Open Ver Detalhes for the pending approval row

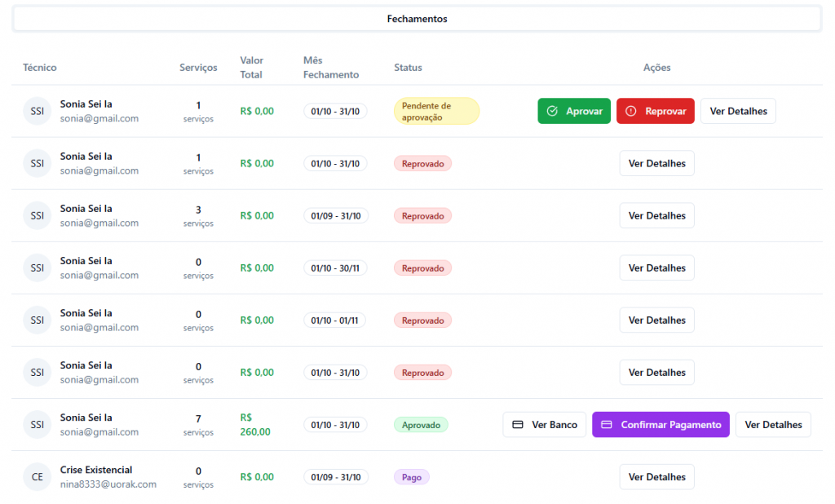738,111
